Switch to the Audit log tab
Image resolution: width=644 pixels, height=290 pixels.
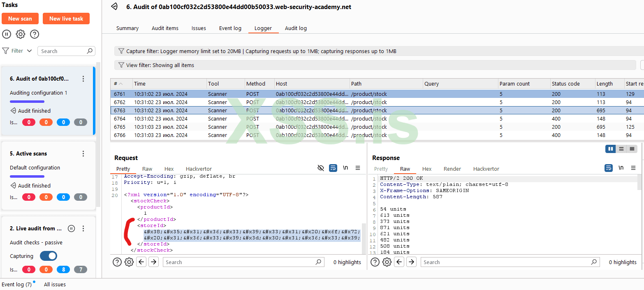click(296, 28)
